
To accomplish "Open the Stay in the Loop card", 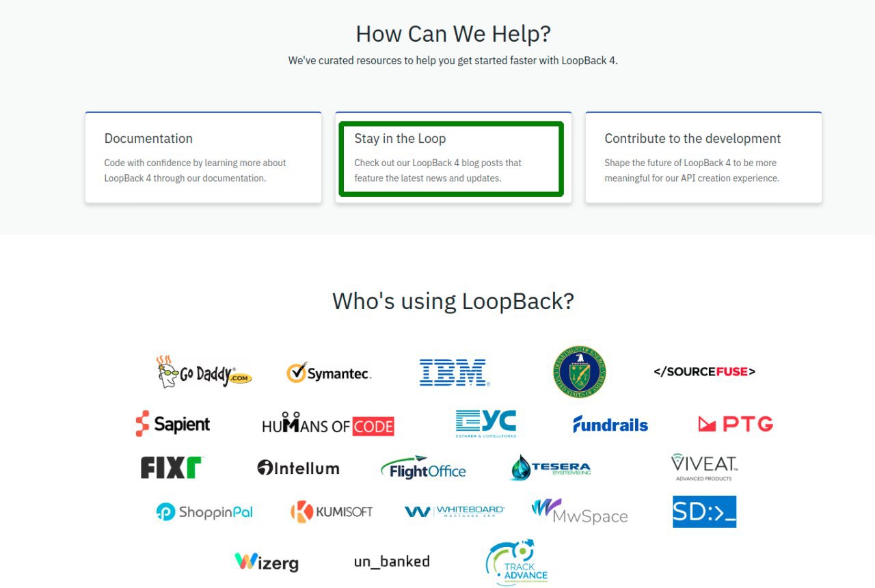I will coord(453,157).
